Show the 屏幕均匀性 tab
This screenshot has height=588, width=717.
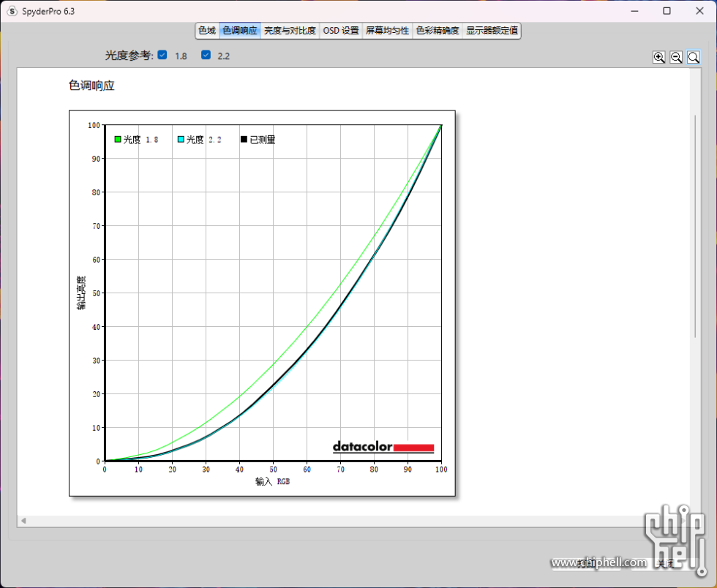coord(387,31)
